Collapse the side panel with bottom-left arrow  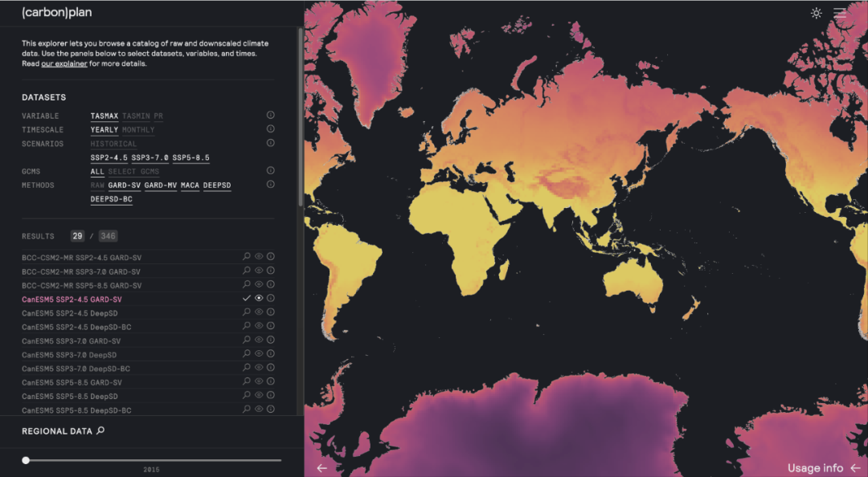pos(322,468)
